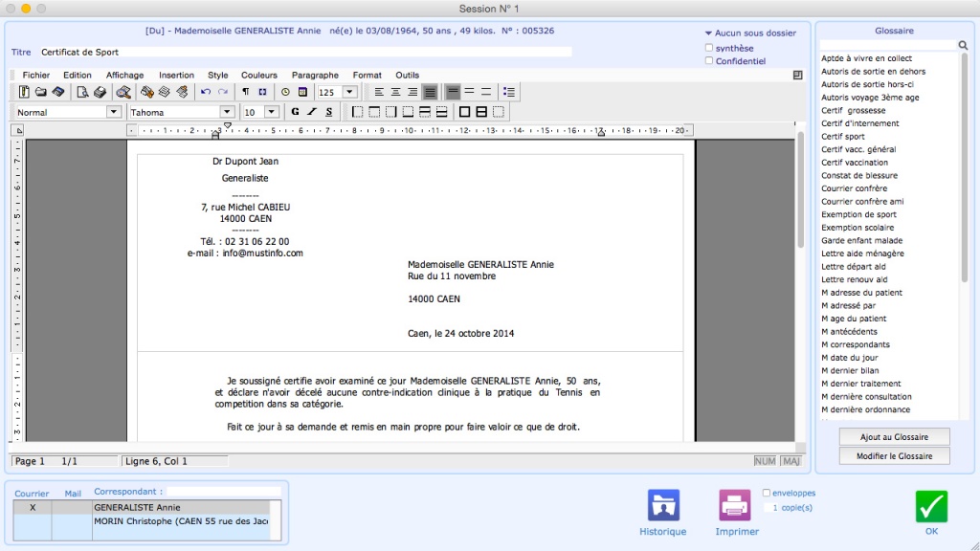The height and width of the screenshot is (551, 980).
Task: Click the calendar insert-date icon
Action: click(x=302, y=92)
